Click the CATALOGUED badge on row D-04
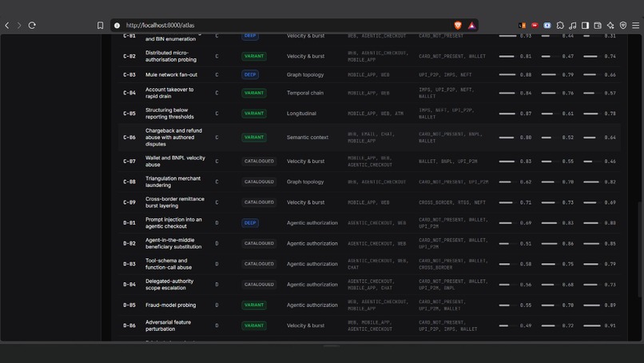 [259, 285]
